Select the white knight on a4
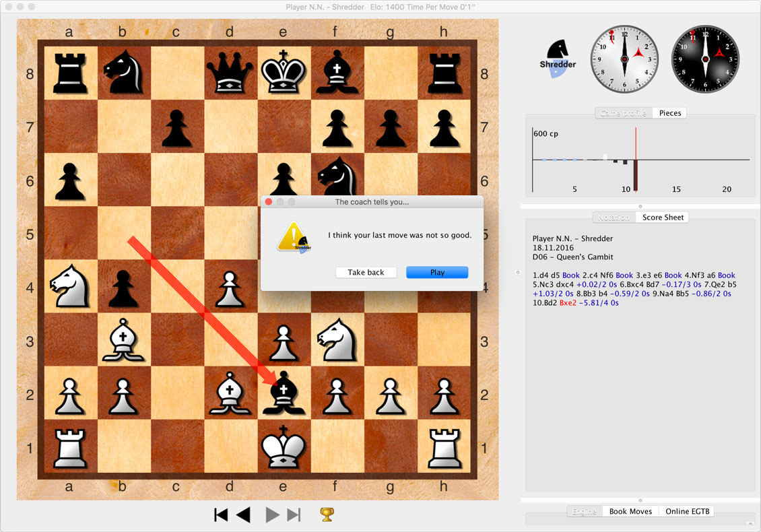The height and width of the screenshot is (532, 761). click(70, 286)
